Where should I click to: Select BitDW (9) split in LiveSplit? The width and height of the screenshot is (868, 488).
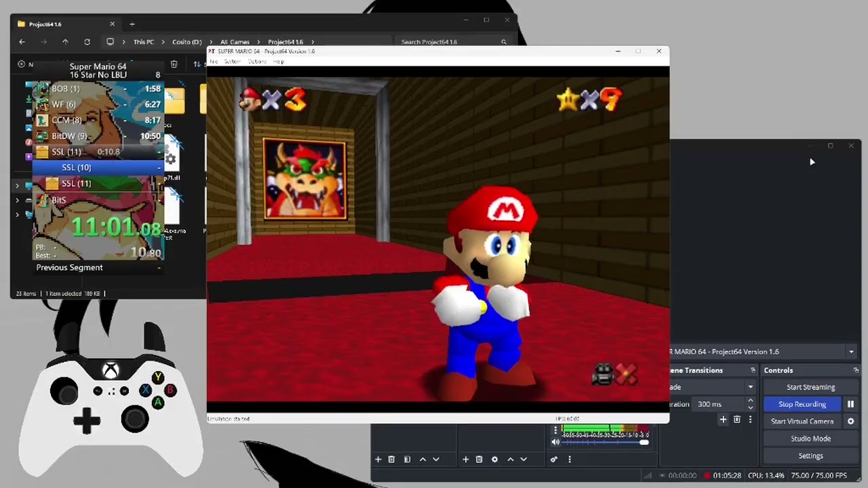point(98,136)
